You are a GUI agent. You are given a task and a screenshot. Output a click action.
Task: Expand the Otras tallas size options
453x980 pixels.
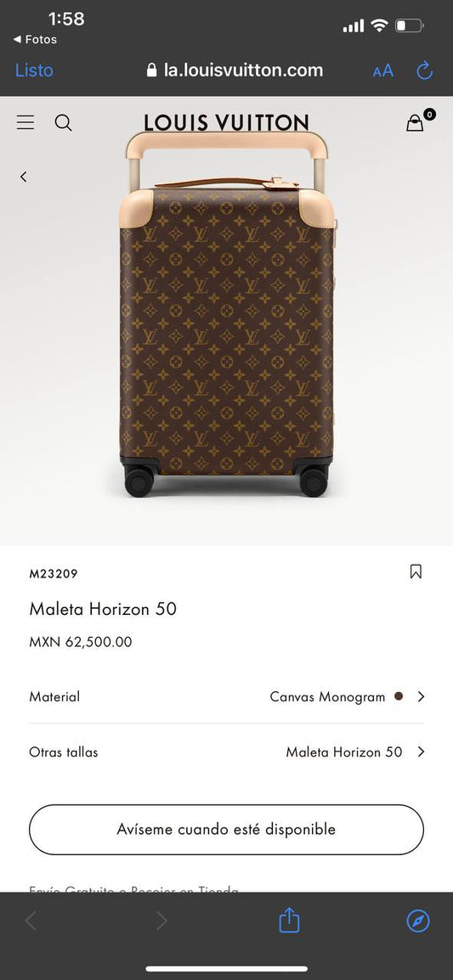[x=226, y=752]
